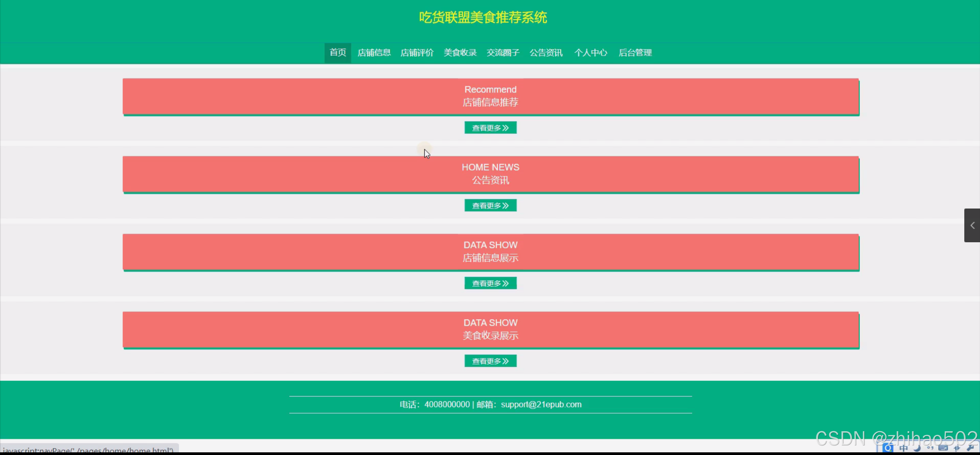Expand the dark side panel arrow
The image size is (980, 455).
[972, 225]
